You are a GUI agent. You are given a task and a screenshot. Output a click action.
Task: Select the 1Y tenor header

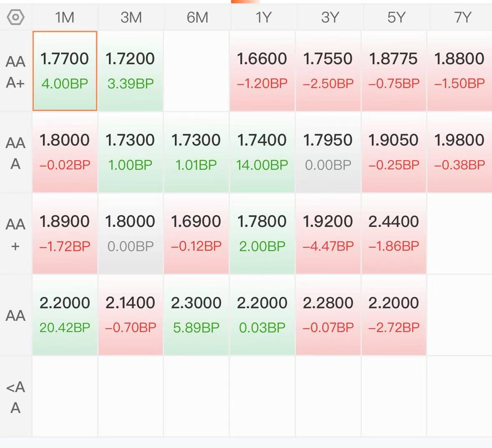click(262, 17)
